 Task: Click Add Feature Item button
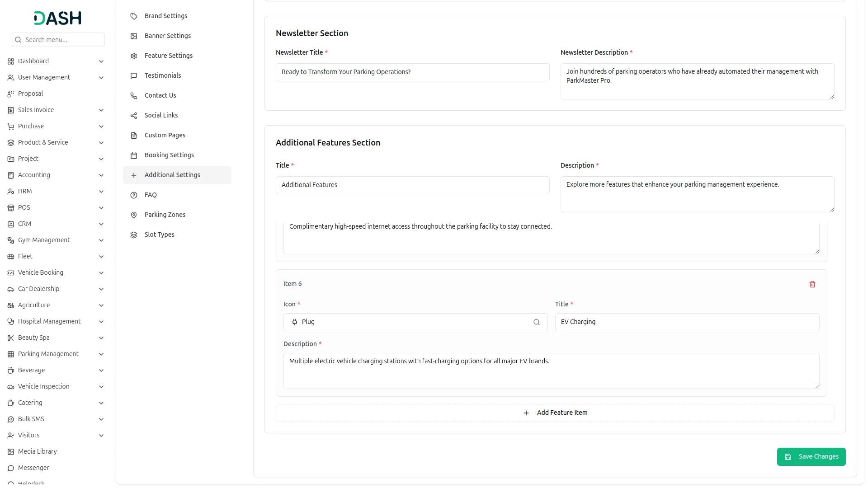pos(555,413)
